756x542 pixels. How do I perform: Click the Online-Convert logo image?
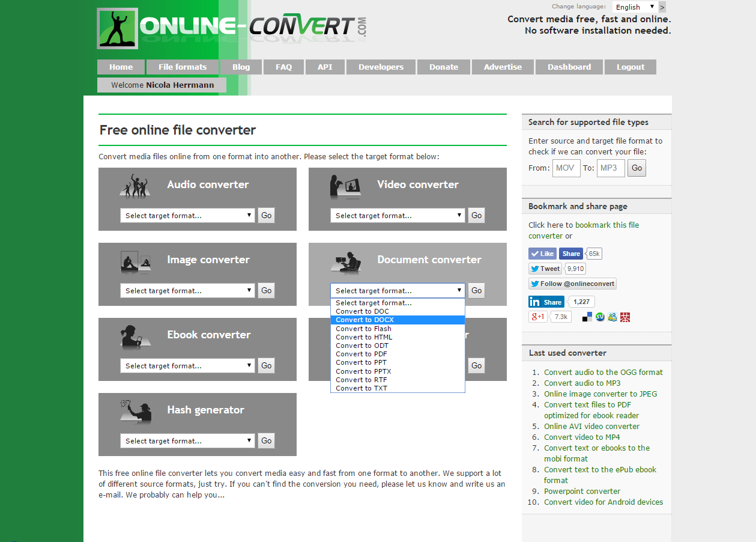(x=231, y=28)
